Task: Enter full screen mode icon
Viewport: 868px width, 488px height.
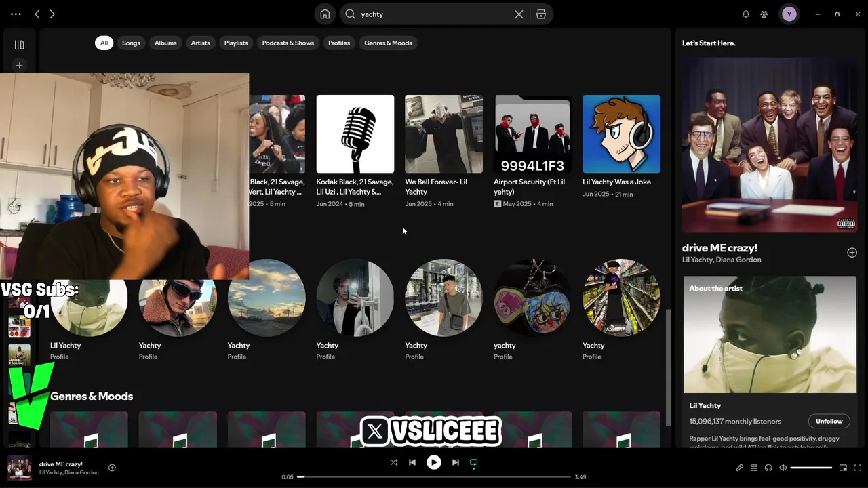Action: [858, 468]
